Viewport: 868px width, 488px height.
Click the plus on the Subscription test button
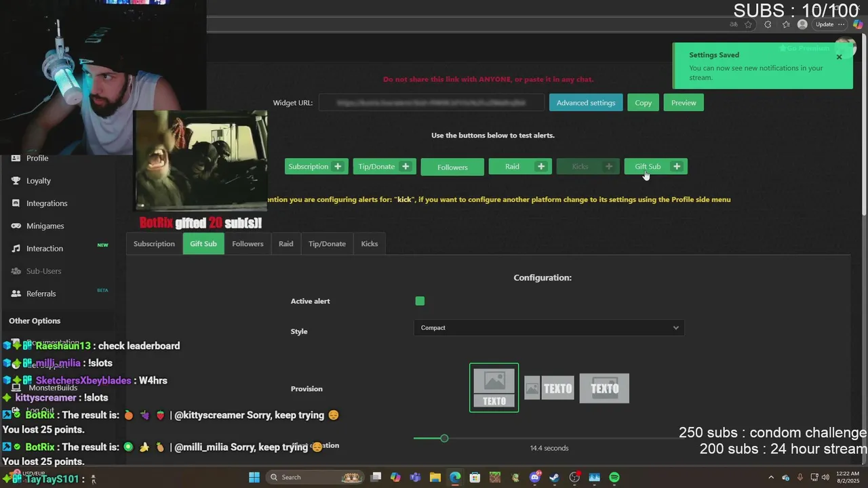point(337,167)
